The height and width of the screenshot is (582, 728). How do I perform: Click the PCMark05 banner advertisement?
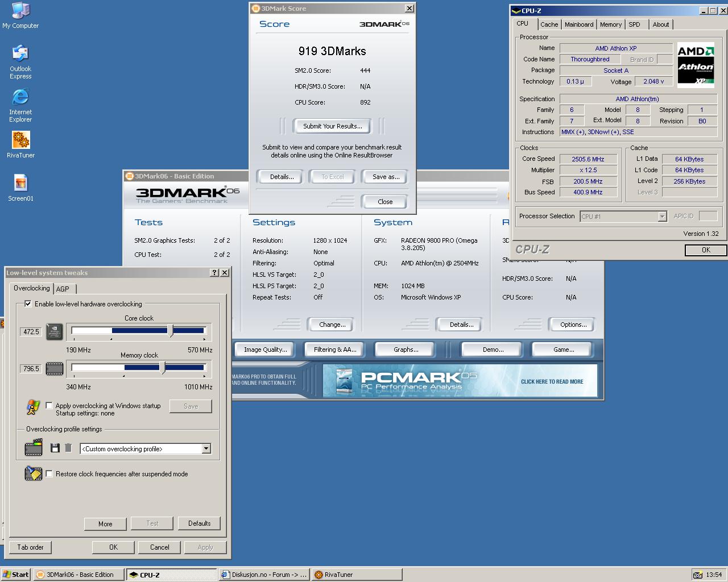[460, 380]
